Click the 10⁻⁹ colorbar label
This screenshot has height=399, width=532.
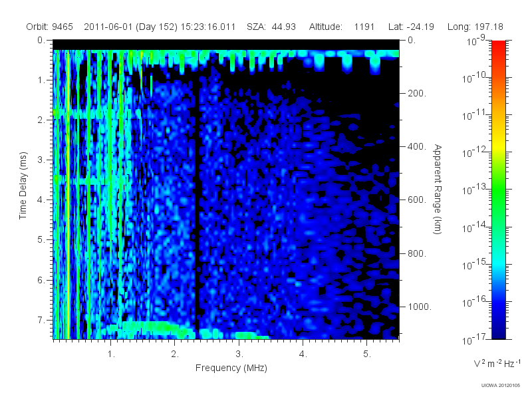point(476,41)
